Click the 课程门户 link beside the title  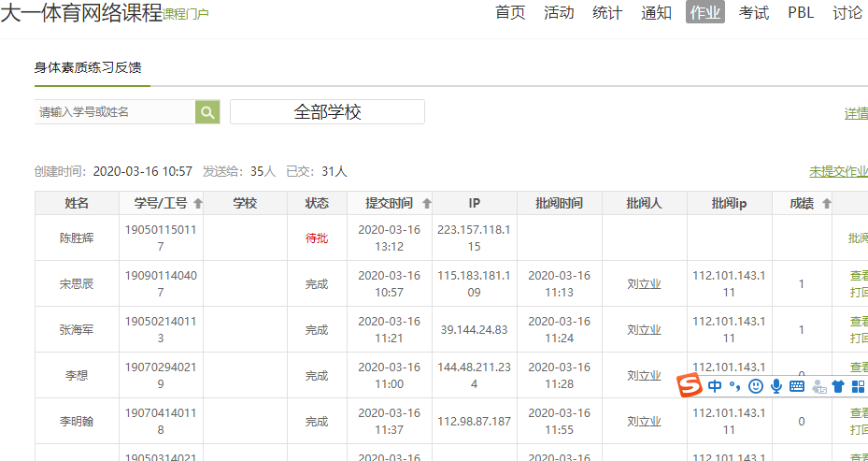tap(186, 14)
